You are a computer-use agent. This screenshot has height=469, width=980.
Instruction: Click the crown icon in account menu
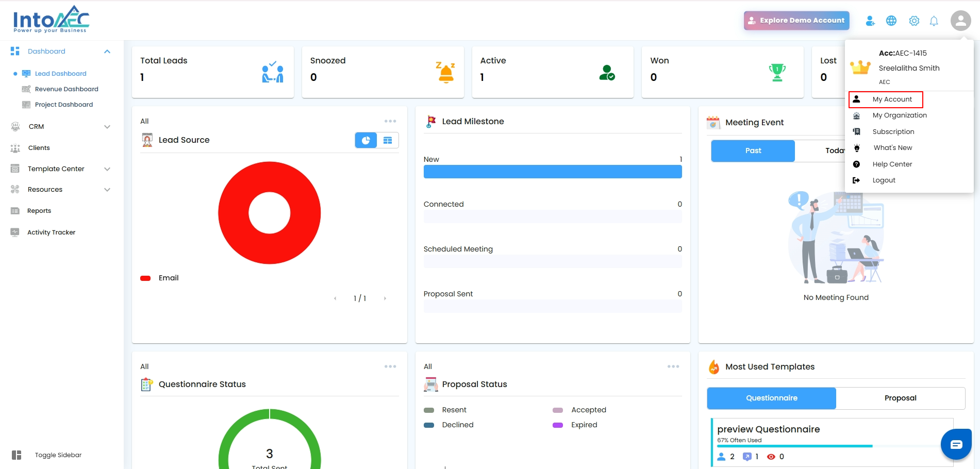tap(860, 67)
